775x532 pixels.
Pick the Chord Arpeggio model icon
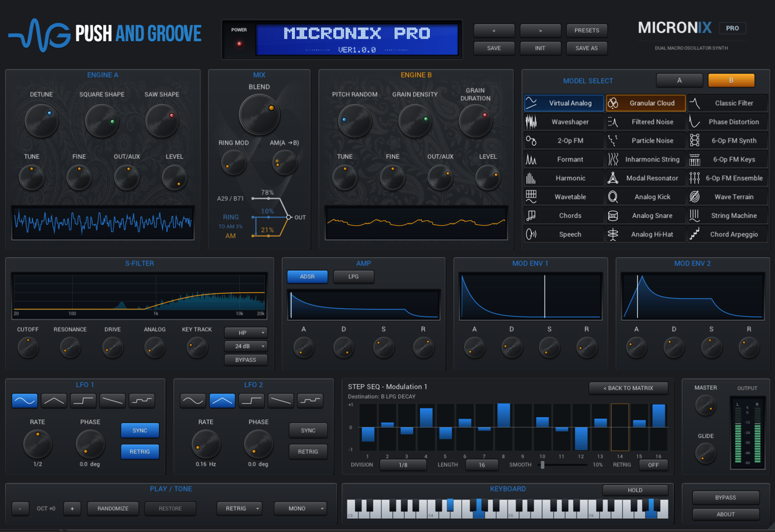click(x=695, y=234)
